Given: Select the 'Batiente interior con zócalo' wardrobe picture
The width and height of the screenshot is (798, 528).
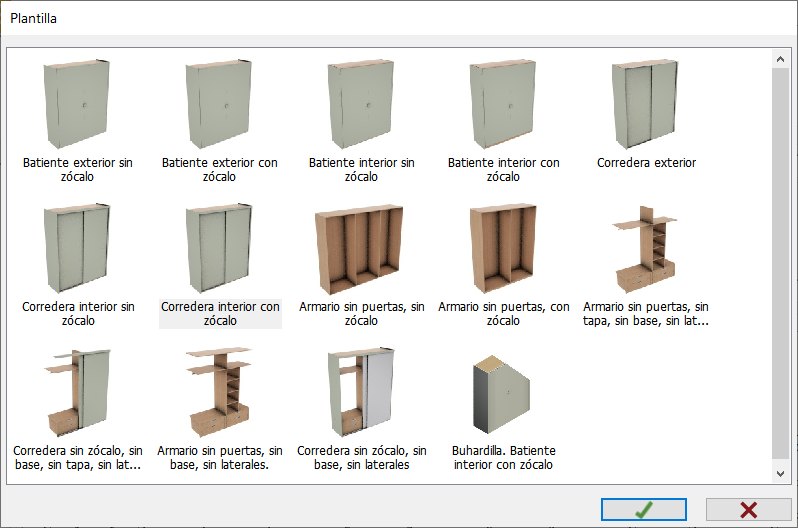Looking at the screenshot, I should pyautogui.click(x=503, y=104).
